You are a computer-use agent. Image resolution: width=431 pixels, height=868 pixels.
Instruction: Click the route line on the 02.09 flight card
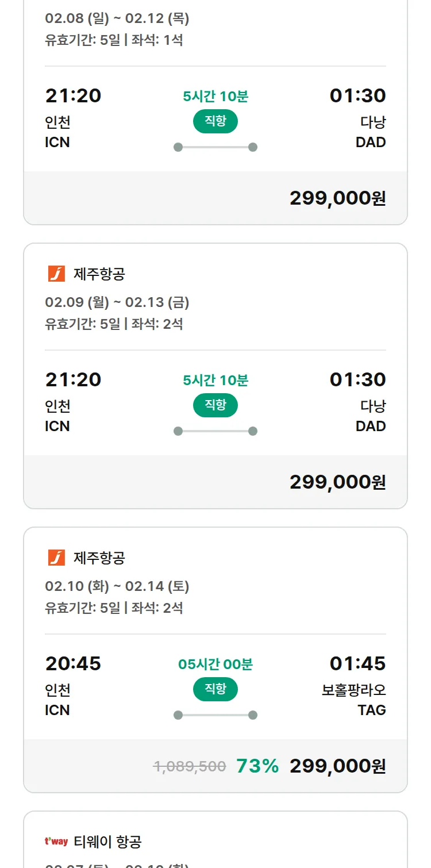click(215, 431)
